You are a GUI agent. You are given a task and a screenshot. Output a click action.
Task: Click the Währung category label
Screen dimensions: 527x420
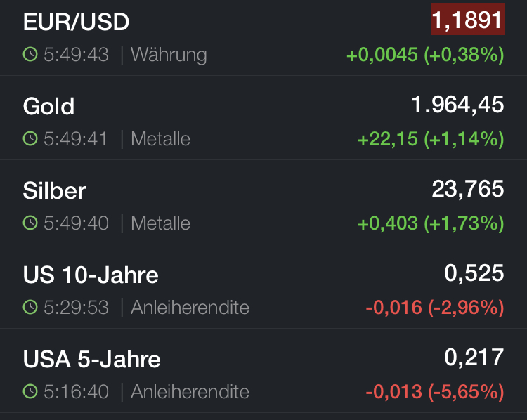click(169, 55)
